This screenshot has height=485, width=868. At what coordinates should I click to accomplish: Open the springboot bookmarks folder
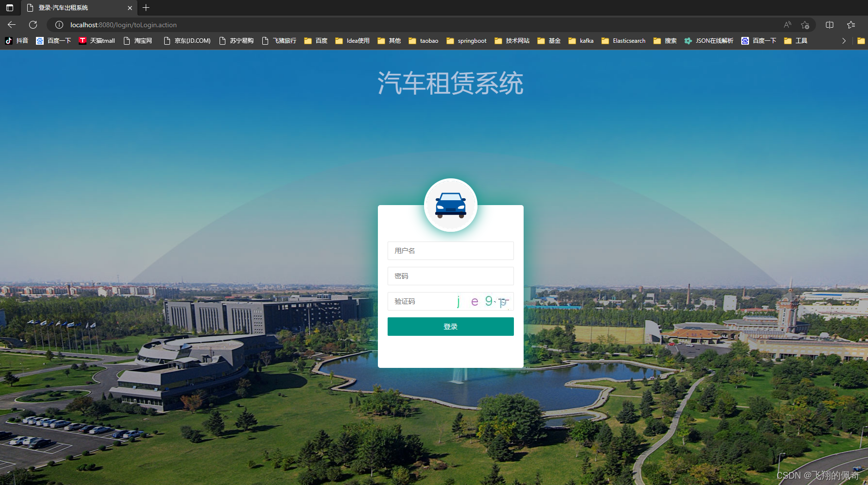[466, 41]
